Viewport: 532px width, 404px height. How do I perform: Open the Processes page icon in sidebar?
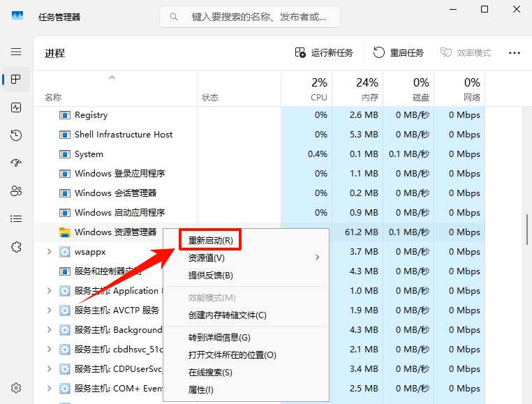coord(16,80)
